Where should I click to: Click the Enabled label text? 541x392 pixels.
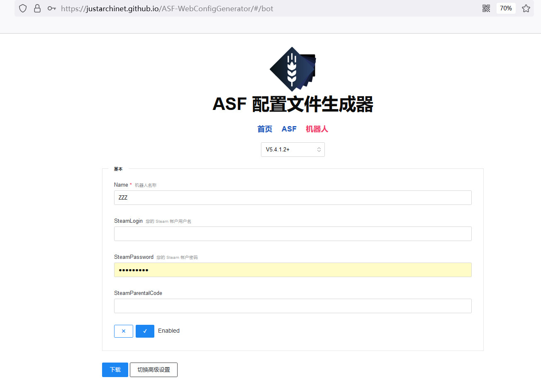pos(169,331)
